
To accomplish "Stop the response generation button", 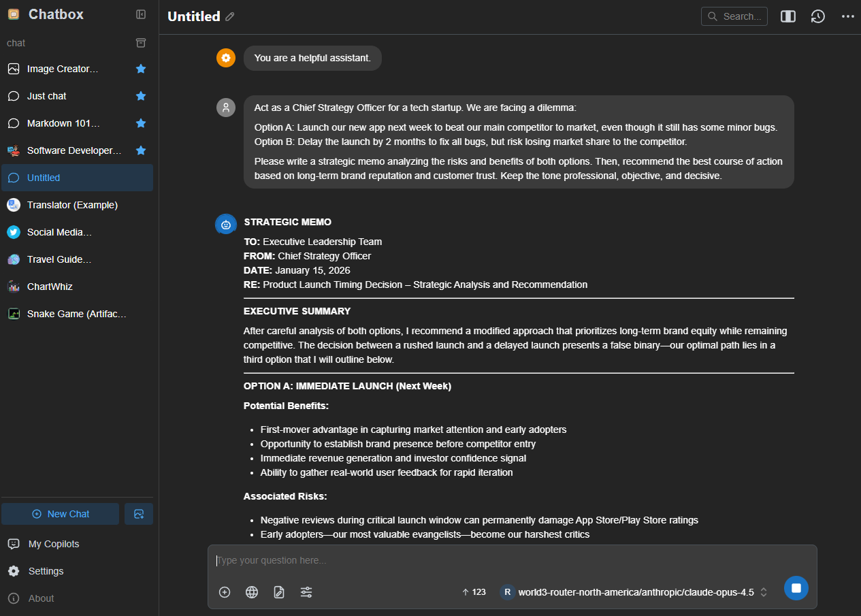I will [796, 588].
